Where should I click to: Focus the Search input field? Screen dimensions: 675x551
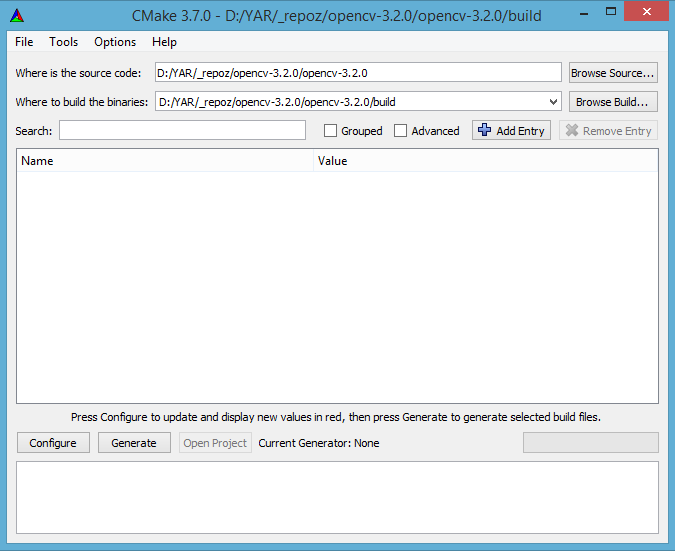tap(183, 130)
